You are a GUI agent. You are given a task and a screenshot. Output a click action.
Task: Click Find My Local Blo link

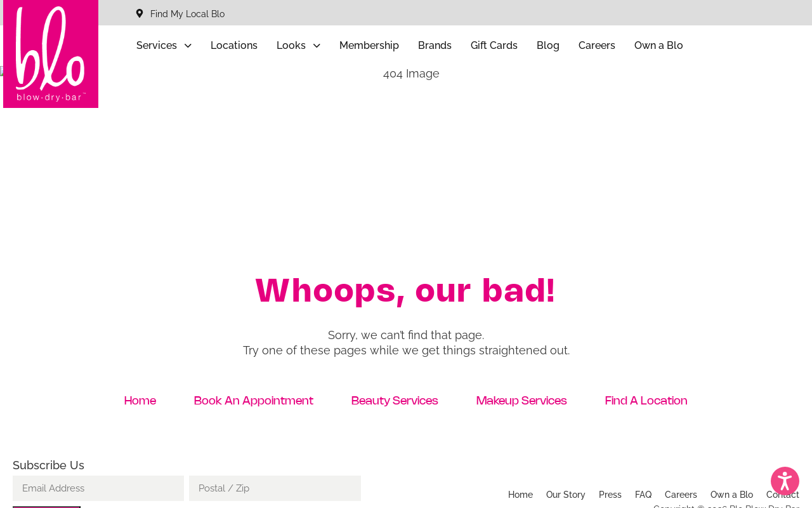[187, 14]
